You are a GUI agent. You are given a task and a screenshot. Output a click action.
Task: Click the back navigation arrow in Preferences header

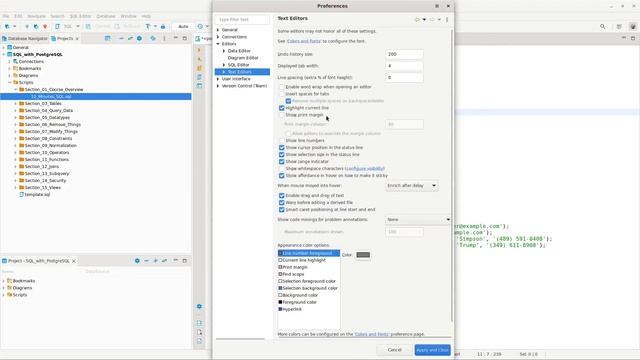point(417,19)
